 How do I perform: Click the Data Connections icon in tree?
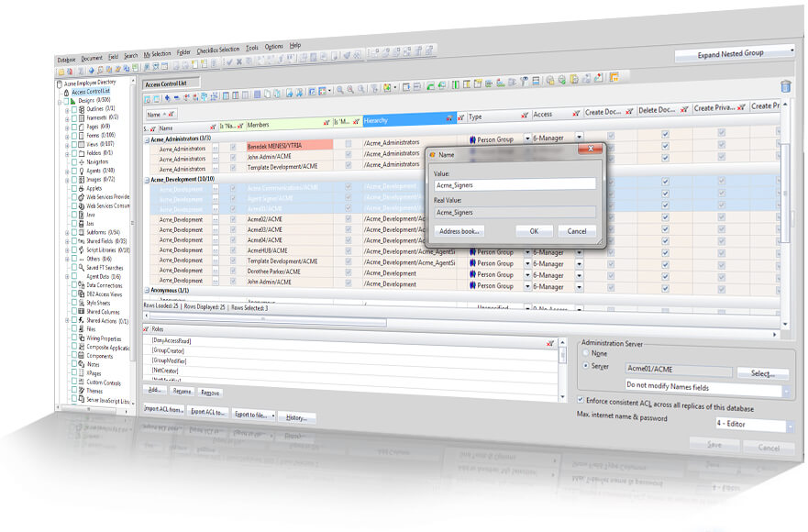coord(82,285)
